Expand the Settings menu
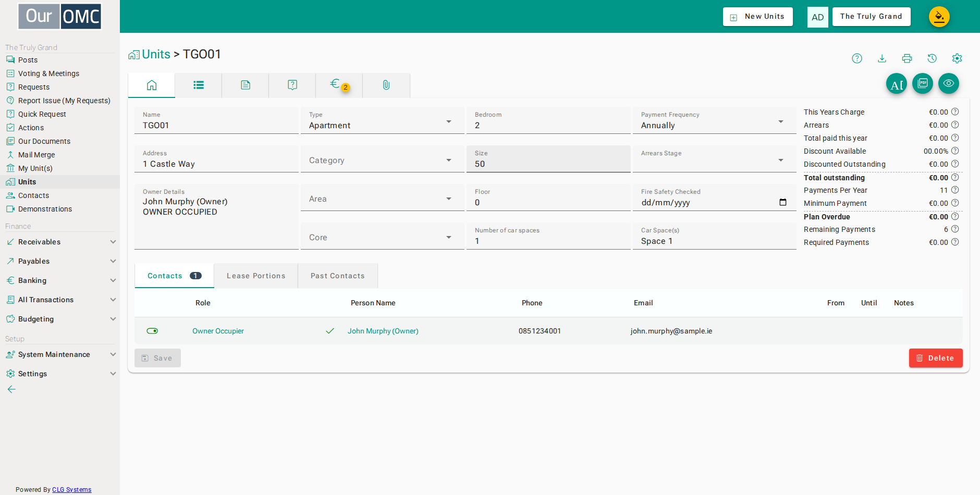The width and height of the screenshot is (980, 495). 60,374
